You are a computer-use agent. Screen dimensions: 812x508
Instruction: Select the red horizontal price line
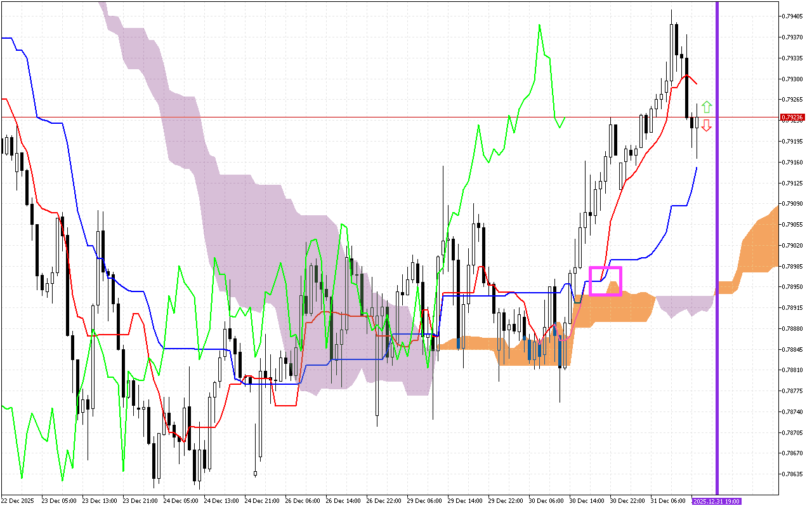click(381, 117)
